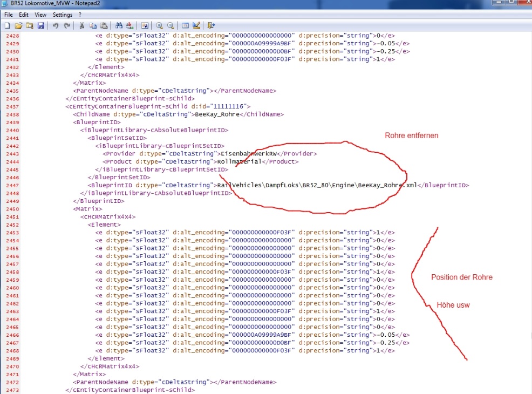Open the scheme selection toolbar icon
Viewport: 532px width, 394px height.
[x=185, y=25]
